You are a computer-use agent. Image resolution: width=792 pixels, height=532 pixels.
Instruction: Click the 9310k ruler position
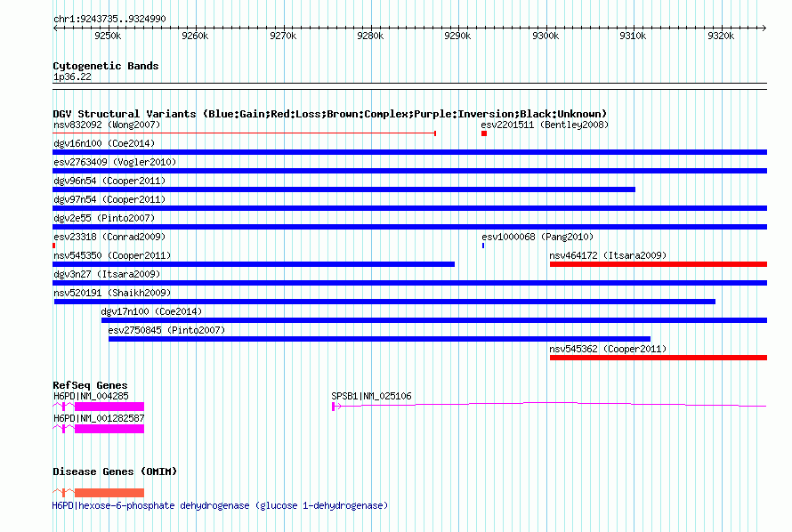tap(633, 36)
